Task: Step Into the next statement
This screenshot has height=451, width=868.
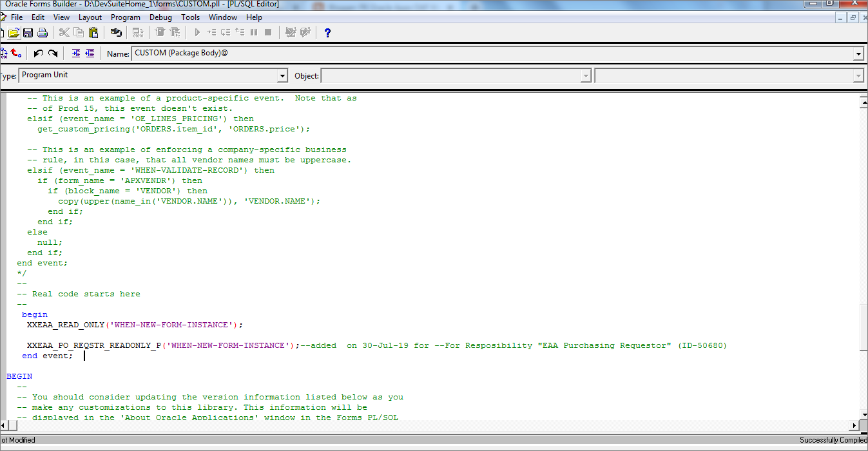Action: click(x=211, y=33)
